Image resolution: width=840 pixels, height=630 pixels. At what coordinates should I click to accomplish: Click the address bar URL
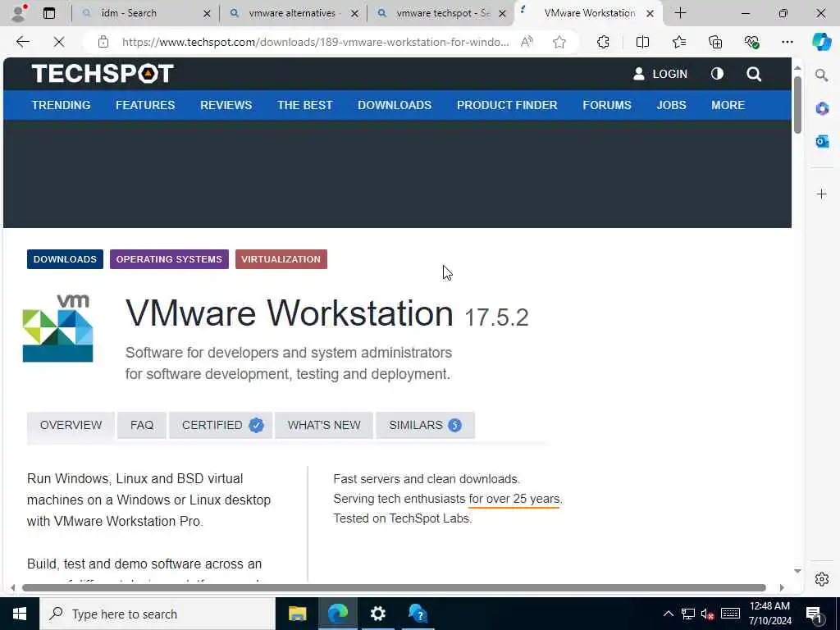(315, 42)
